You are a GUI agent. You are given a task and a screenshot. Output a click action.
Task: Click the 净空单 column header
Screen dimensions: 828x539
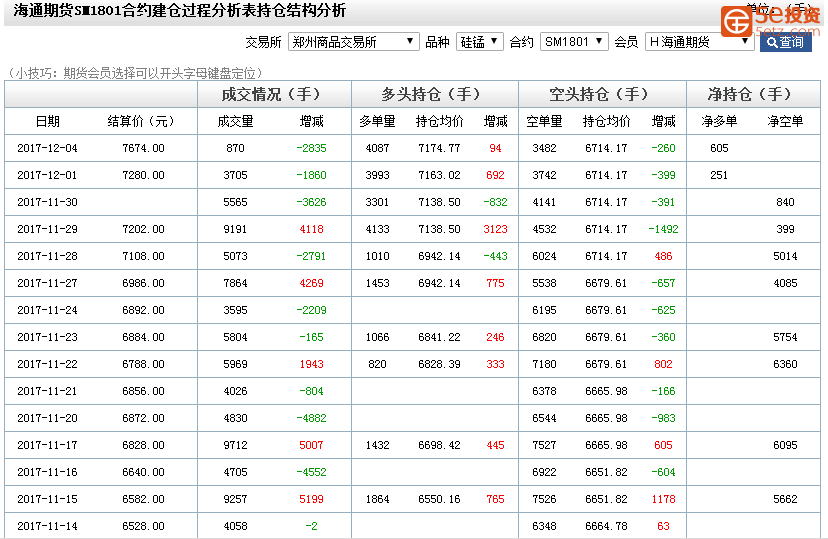click(x=785, y=121)
